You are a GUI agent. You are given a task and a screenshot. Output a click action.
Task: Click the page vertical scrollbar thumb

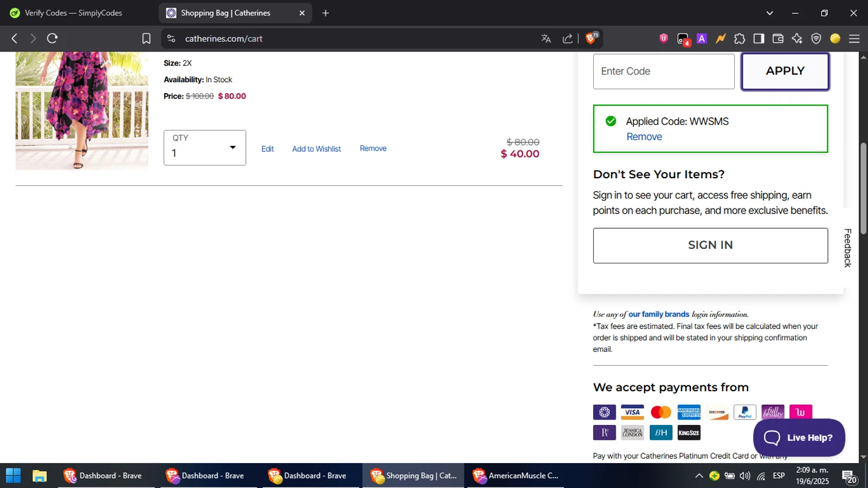click(x=863, y=188)
